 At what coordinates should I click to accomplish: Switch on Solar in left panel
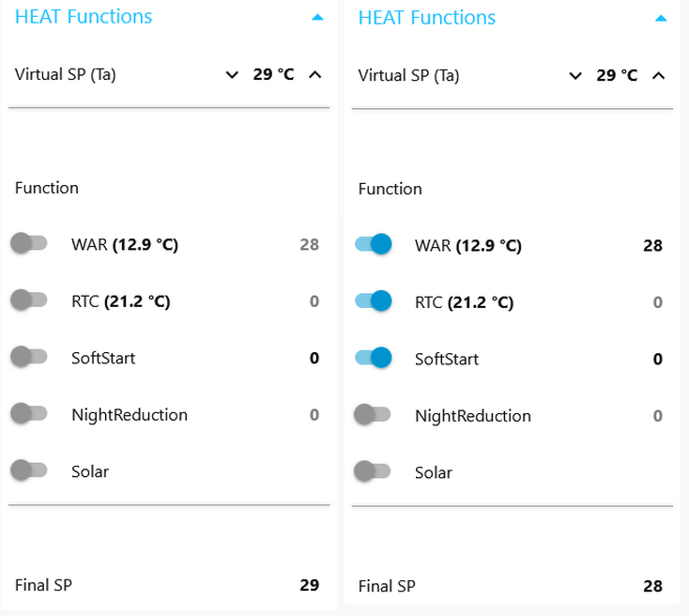[x=28, y=470]
